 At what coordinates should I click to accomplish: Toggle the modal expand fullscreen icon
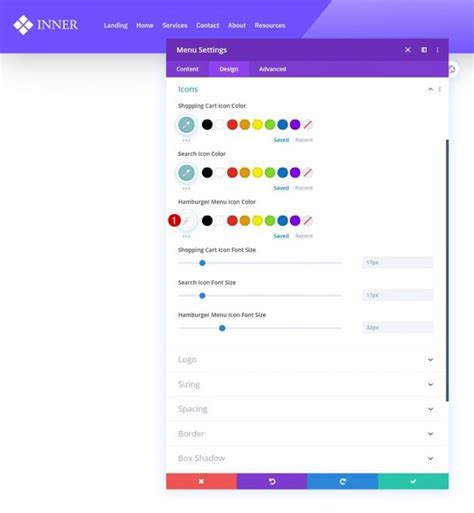[x=408, y=50]
